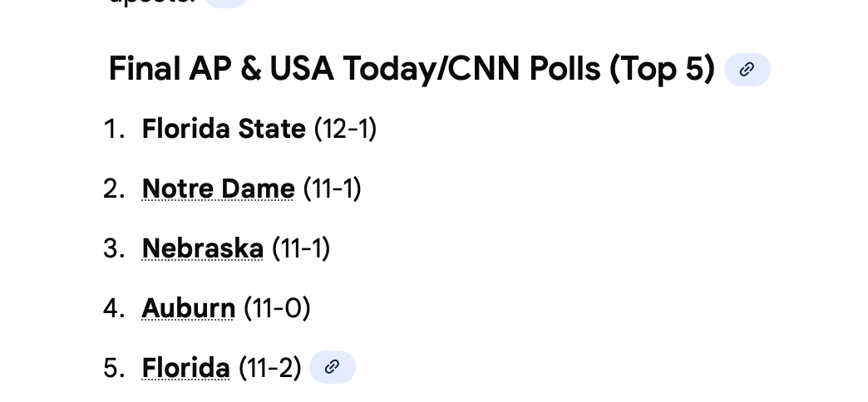Follow the Auburn link
The width and height of the screenshot is (868, 402).
(x=189, y=308)
